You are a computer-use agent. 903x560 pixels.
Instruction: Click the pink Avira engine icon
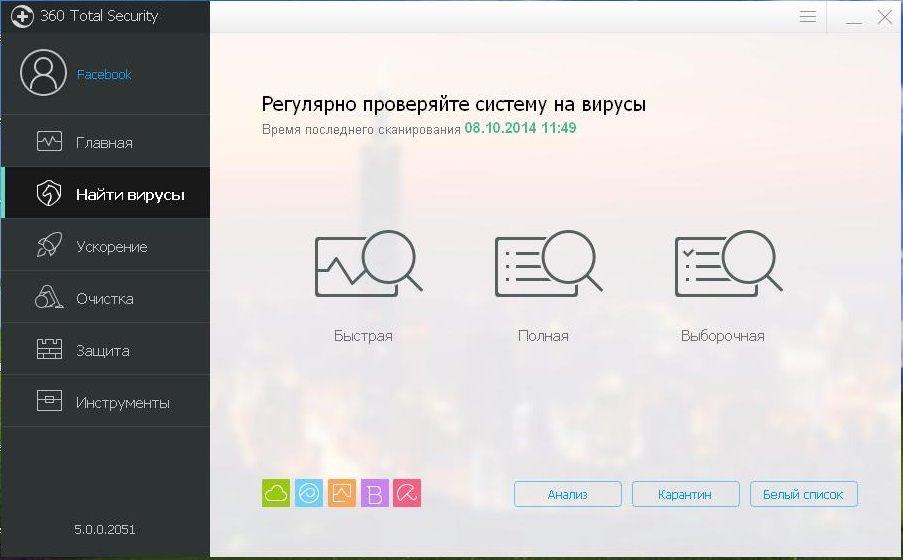[x=407, y=493]
